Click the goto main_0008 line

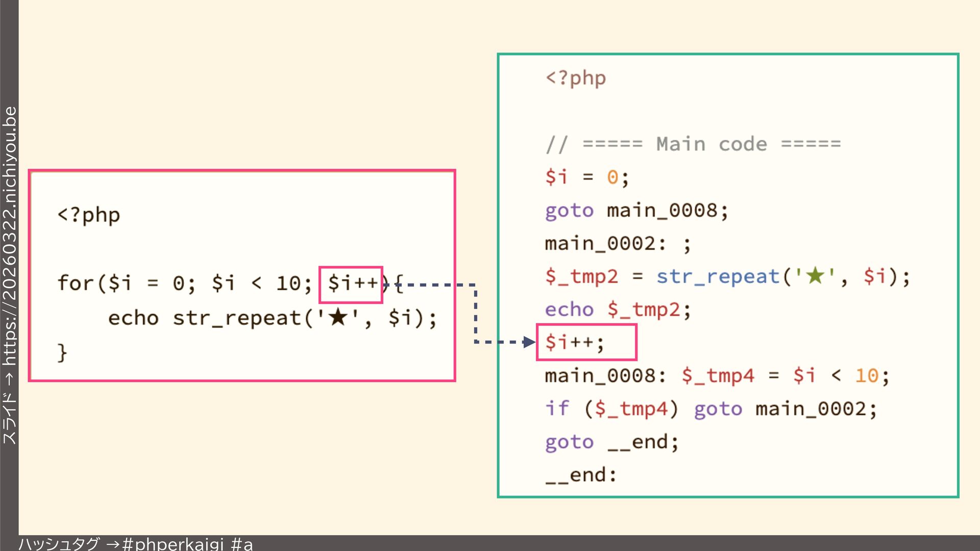[x=636, y=210]
